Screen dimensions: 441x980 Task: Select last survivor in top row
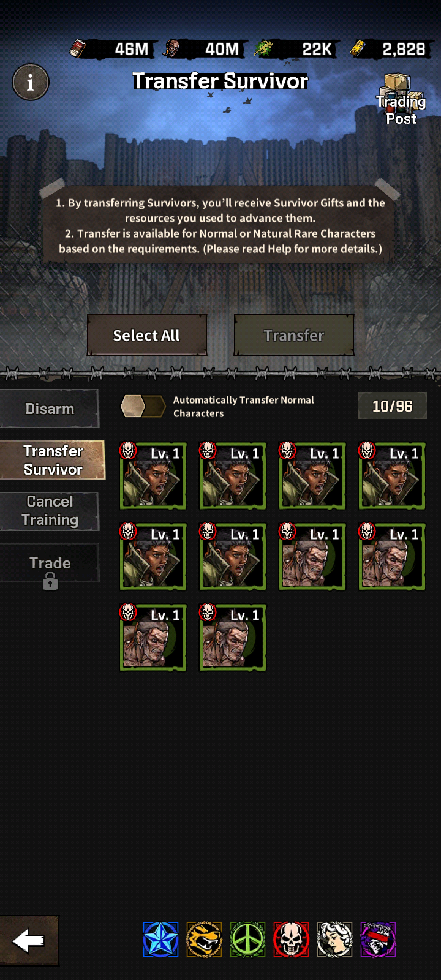[x=391, y=476]
